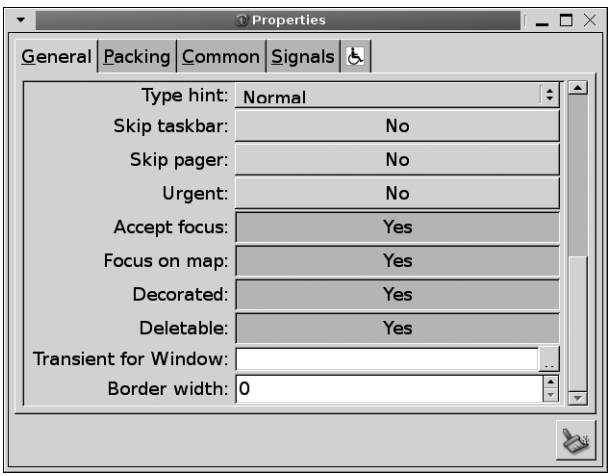Turn off the Deletable option
The width and height of the screenshot is (613, 476).
[397, 327]
